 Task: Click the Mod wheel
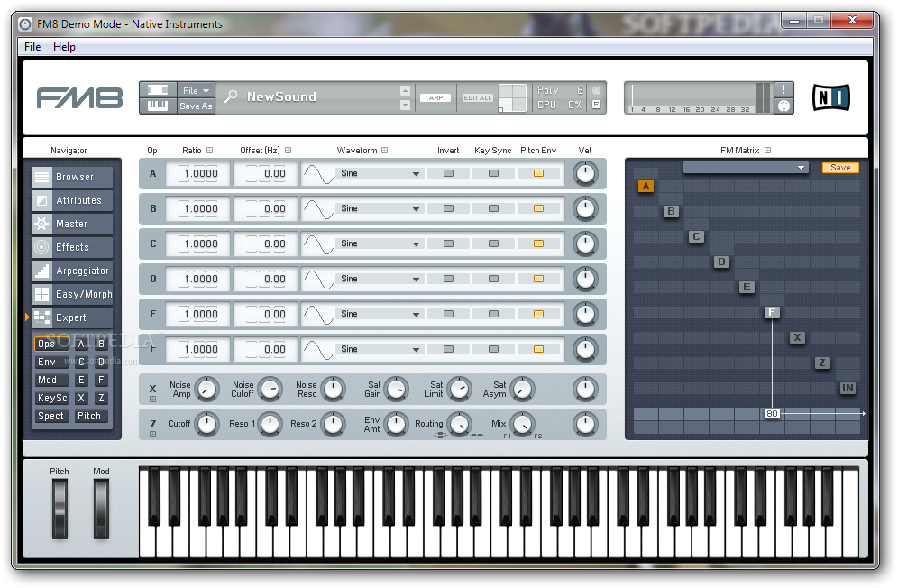(x=101, y=509)
